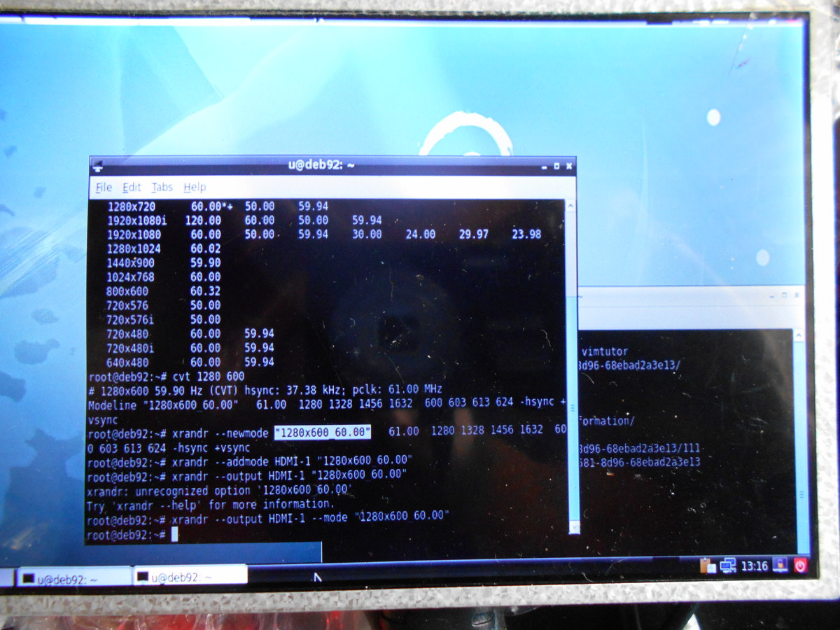Click the "1920x1080i" mode row
Screen dimensions: 840x630
point(244,220)
